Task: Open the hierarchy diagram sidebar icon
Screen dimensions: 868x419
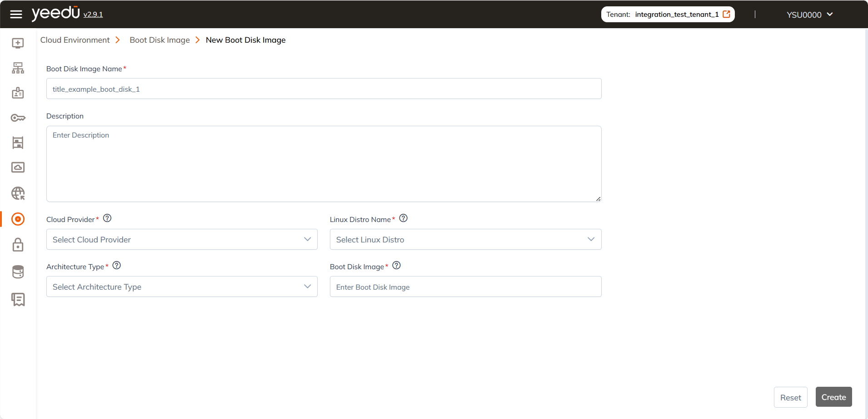Action: [x=18, y=68]
